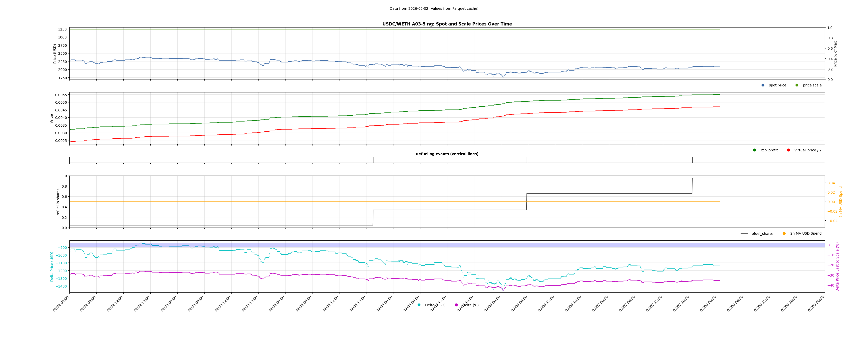Click the magenta Delta (%) legend dot
This screenshot has width=868, height=344.
pyautogui.click(x=456, y=305)
